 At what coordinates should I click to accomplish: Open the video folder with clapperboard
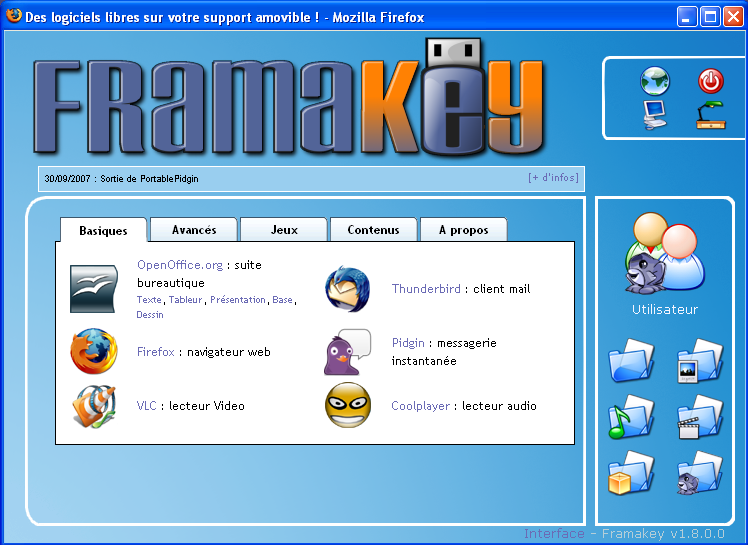pyautogui.click(x=700, y=416)
